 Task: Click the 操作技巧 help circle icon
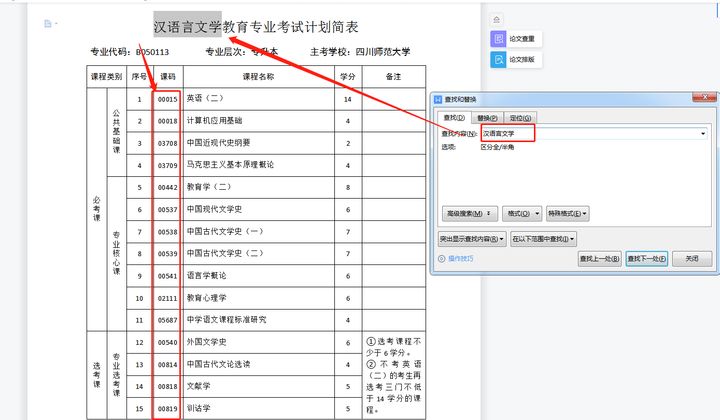coord(441,259)
